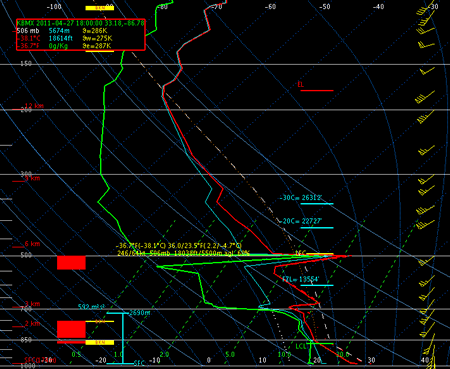Viewport: 450px width, 369px height.
Task: Click the LFC label near 500 mb
Action: 301,253
